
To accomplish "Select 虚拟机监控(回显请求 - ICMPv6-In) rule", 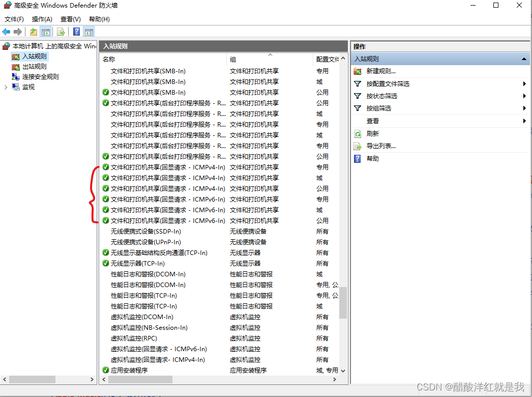I will 220,349.
